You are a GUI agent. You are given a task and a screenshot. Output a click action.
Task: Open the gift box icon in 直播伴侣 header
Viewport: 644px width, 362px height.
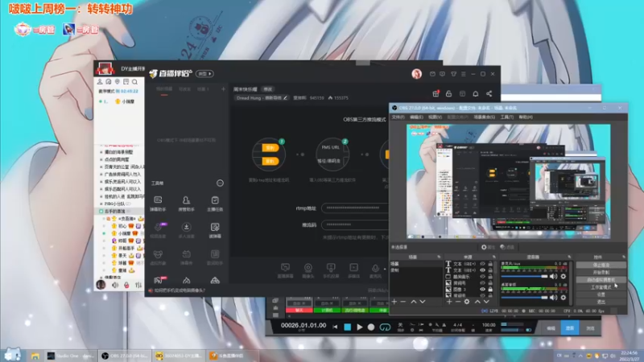[436, 93]
